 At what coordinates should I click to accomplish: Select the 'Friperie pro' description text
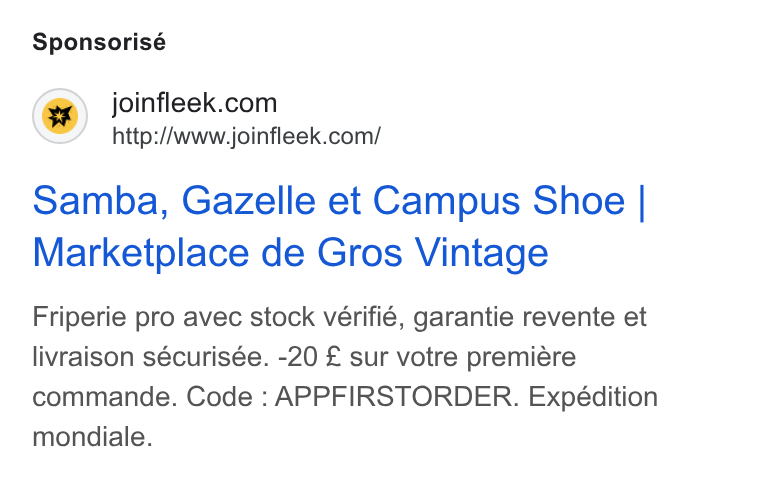pos(101,318)
